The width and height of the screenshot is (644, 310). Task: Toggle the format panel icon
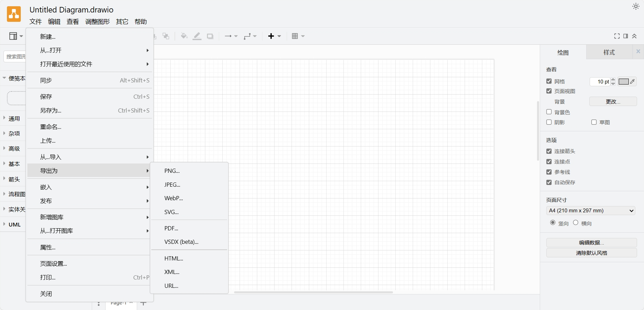click(x=626, y=36)
